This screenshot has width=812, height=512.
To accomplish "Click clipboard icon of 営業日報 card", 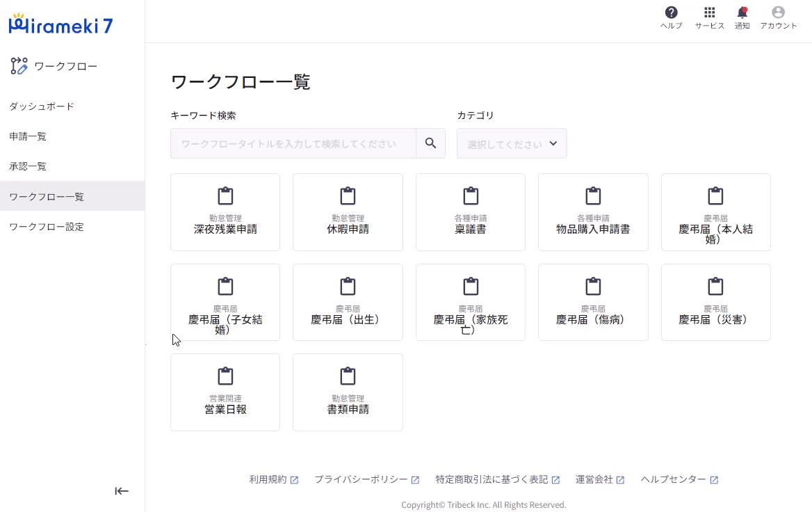I will 225,376.
